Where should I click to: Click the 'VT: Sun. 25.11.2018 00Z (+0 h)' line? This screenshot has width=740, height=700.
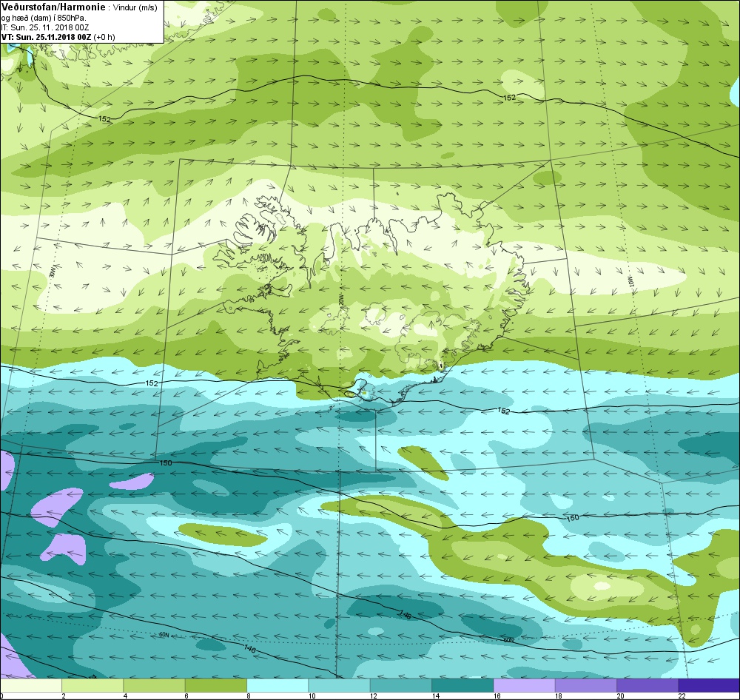pos(58,37)
